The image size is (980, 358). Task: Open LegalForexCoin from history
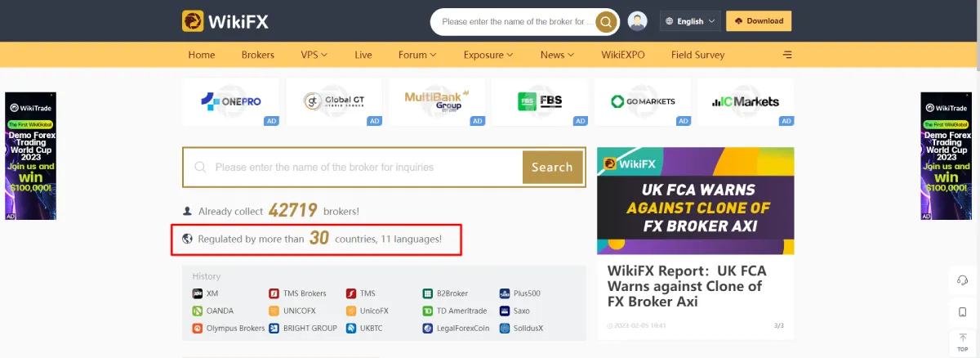(456, 329)
